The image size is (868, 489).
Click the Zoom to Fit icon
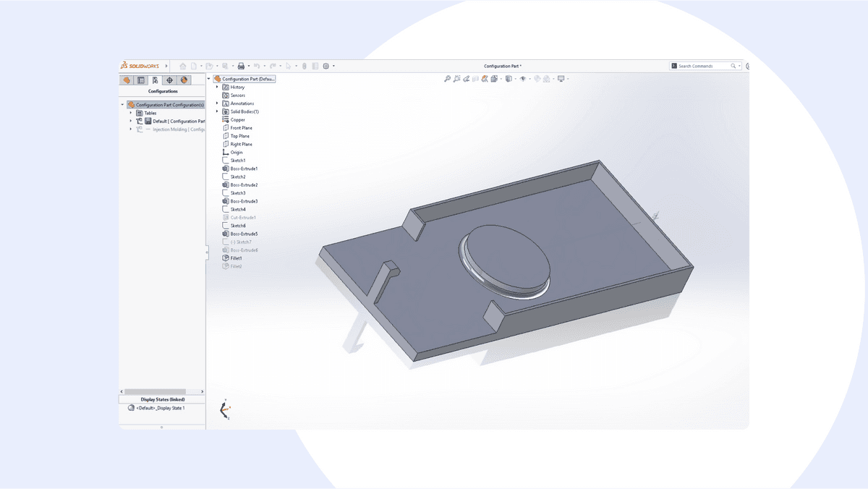tap(448, 78)
